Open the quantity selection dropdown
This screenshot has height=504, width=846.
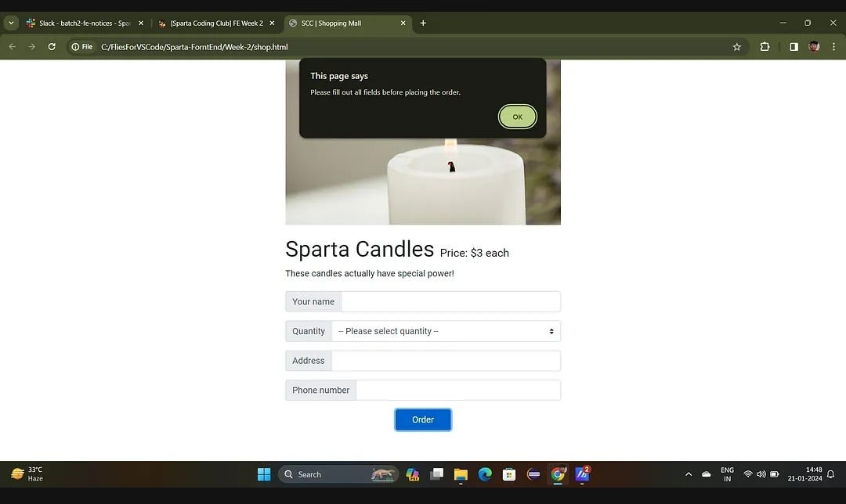click(446, 330)
